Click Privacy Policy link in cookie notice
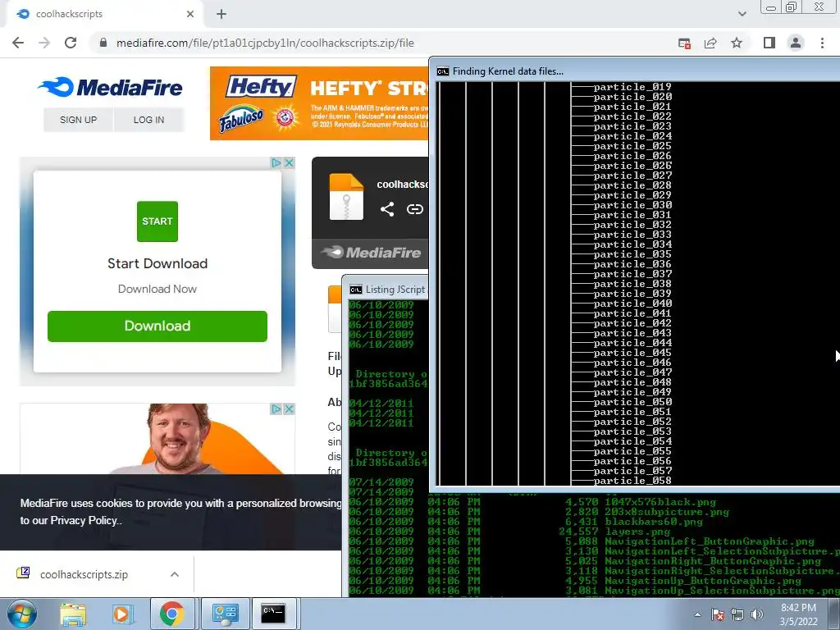 click(x=84, y=520)
